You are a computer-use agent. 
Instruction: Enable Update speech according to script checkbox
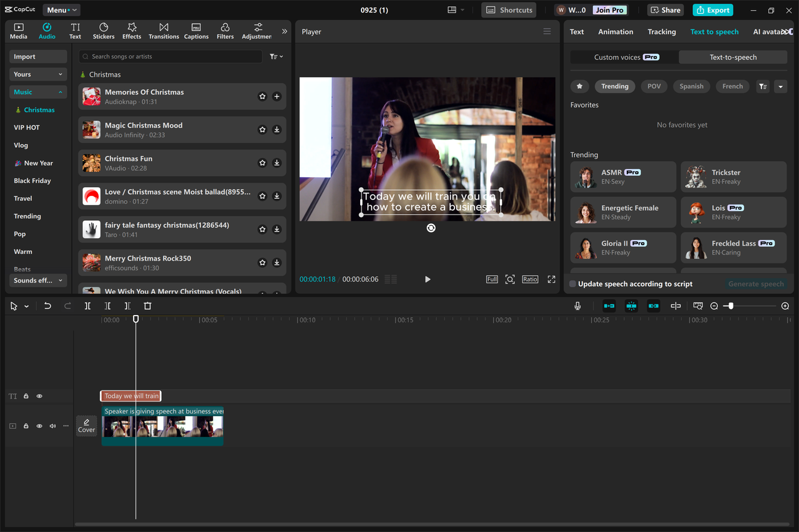pos(572,284)
